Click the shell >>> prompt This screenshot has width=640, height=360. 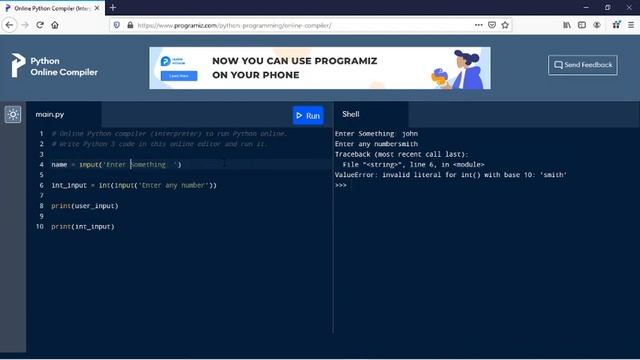tap(340, 185)
